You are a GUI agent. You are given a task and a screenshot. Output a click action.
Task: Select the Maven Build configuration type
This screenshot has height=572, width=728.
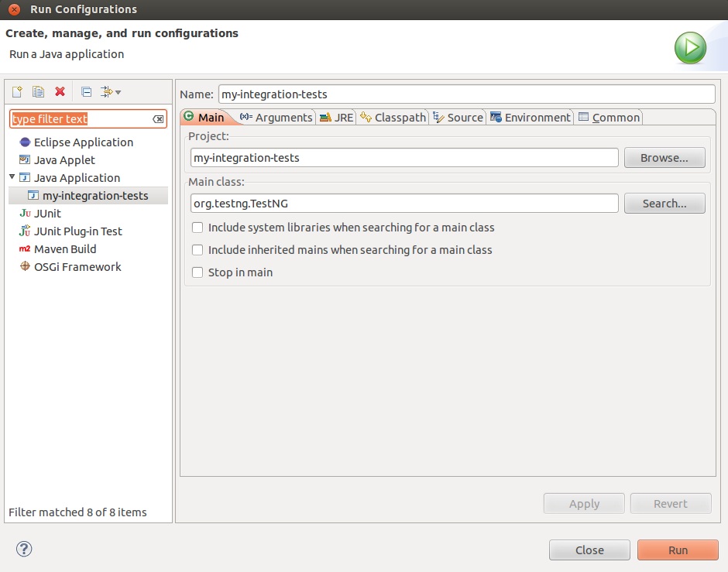(66, 248)
